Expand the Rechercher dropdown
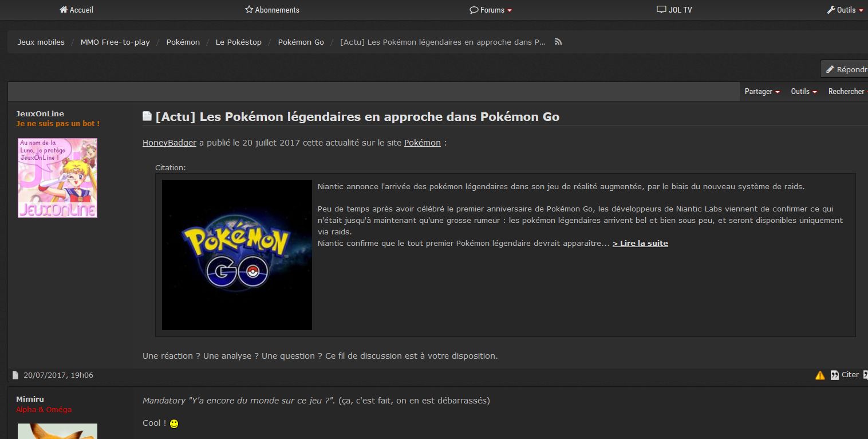The width and height of the screenshot is (868, 439). 847,91
